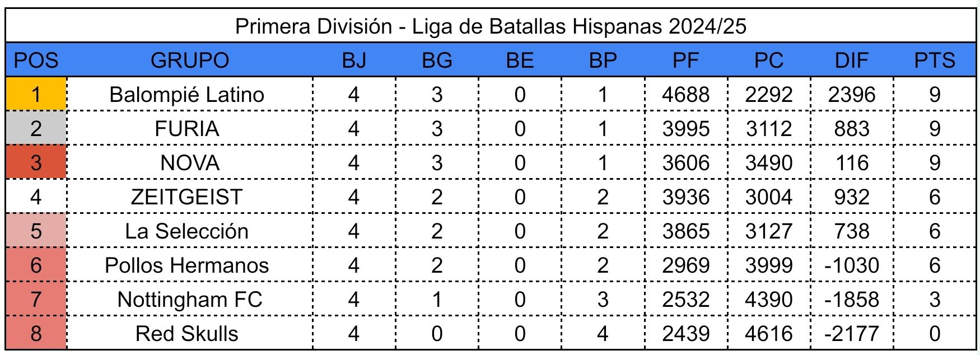
Task: Click the PTS column header
Action: [x=934, y=60]
